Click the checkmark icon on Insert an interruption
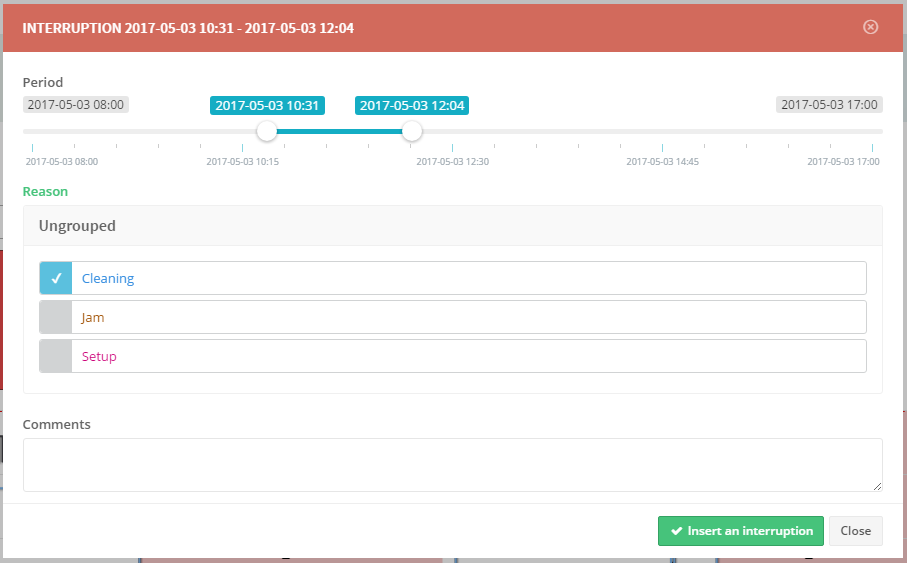Screen dimensions: 907x563 tap(676, 531)
